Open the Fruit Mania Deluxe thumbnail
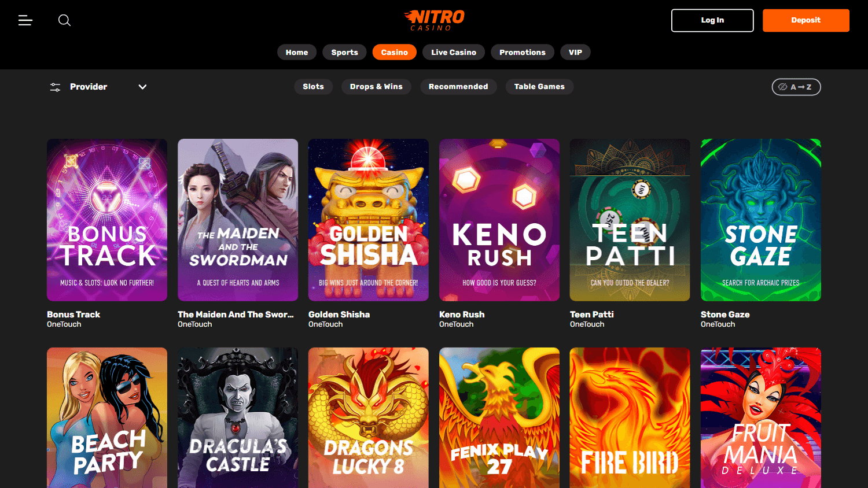The height and width of the screenshot is (488, 868). tap(761, 417)
